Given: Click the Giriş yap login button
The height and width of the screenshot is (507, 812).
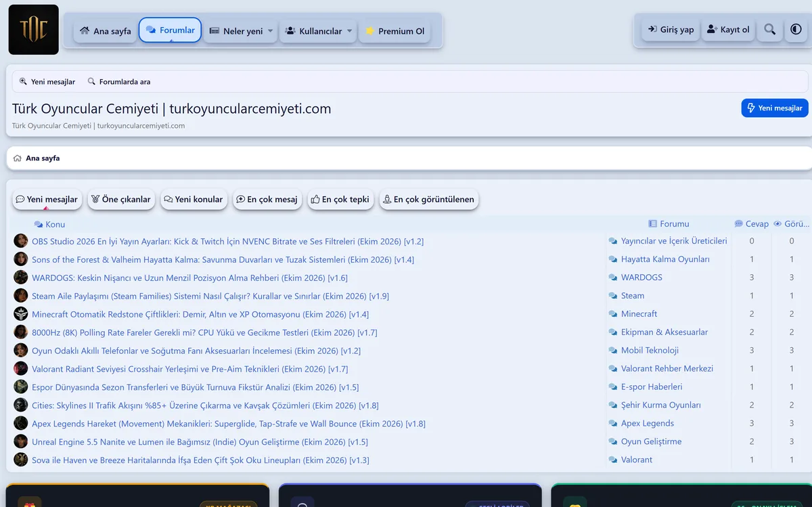Looking at the screenshot, I should (671, 30).
